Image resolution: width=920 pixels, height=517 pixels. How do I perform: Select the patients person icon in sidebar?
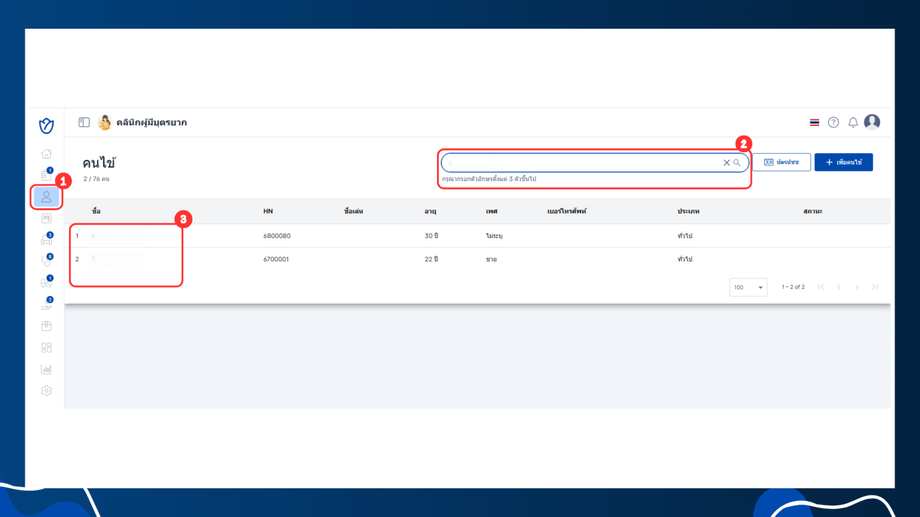tap(46, 197)
